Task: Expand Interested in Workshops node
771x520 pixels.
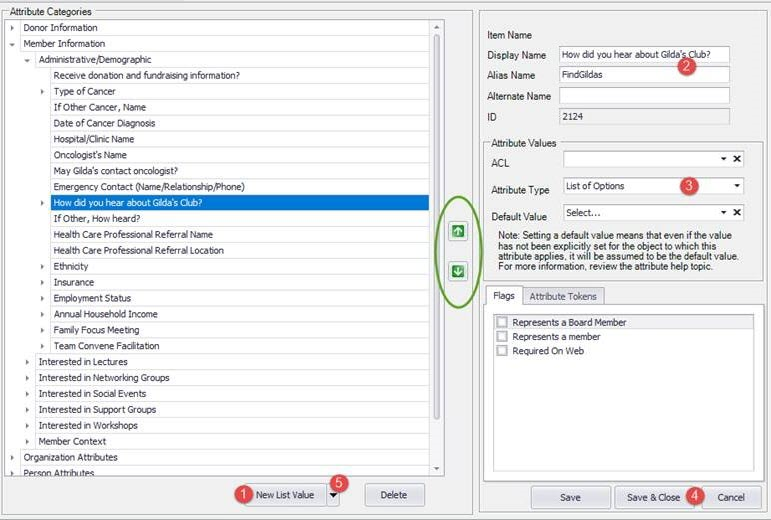Action: coord(28,426)
